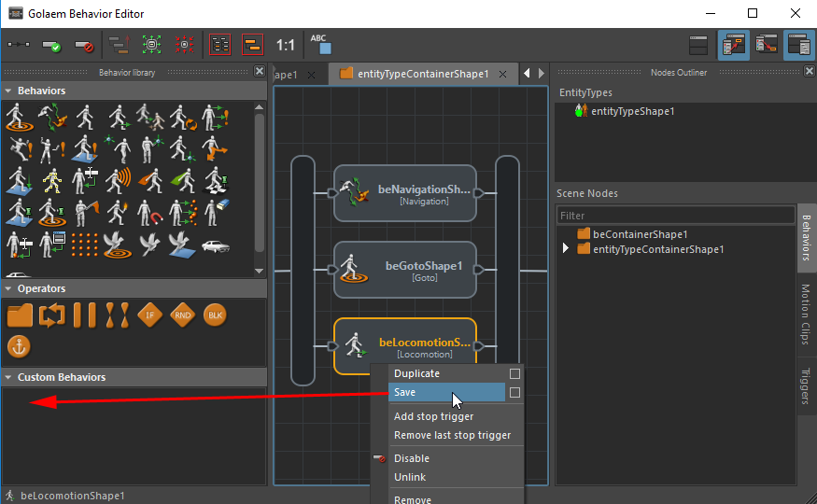Click the red arrows frame selection icon
This screenshot has height=504, width=817.
pyautogui.click(x=185, y=45)
